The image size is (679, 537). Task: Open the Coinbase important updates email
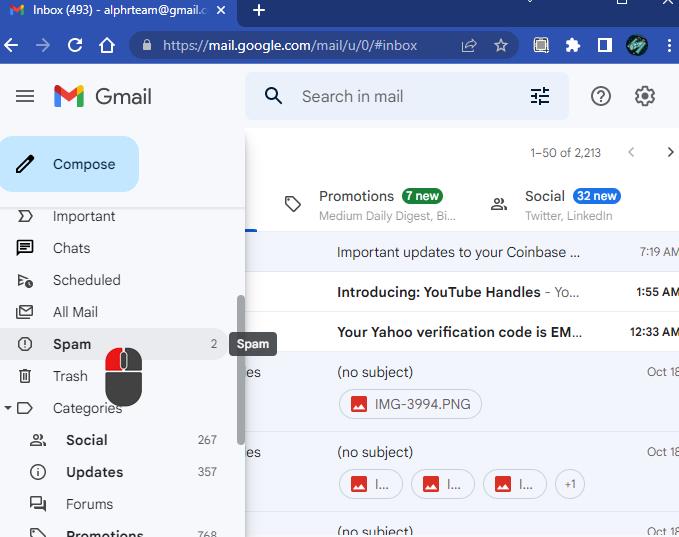click(462, 252)
